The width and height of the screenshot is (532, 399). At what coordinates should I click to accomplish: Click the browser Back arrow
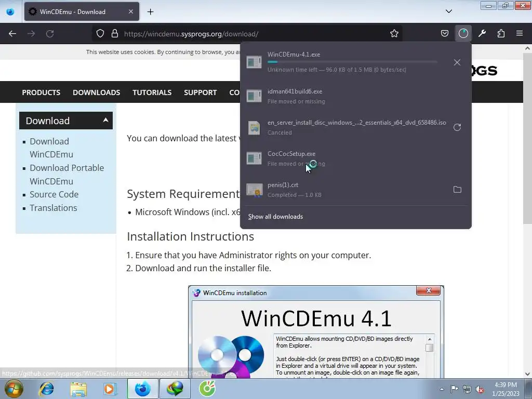(x=12, y=34)
